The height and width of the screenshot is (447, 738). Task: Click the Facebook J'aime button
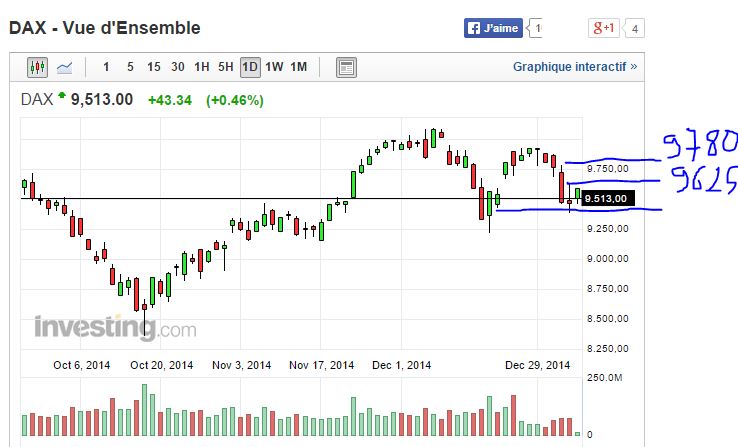click(x=492, y=28)
